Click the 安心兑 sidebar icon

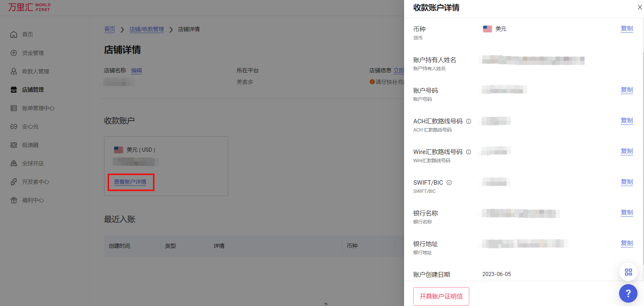(x=14, y=126)
